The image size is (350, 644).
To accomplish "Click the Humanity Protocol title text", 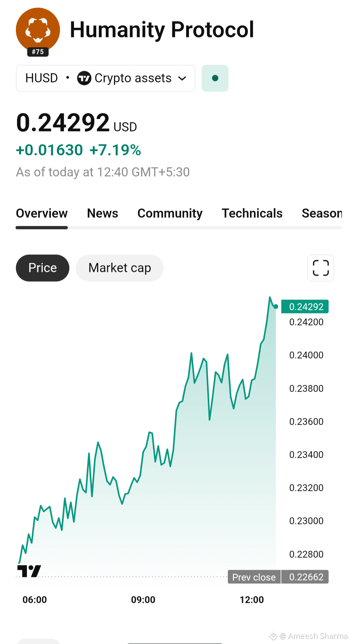I will 162,30.
